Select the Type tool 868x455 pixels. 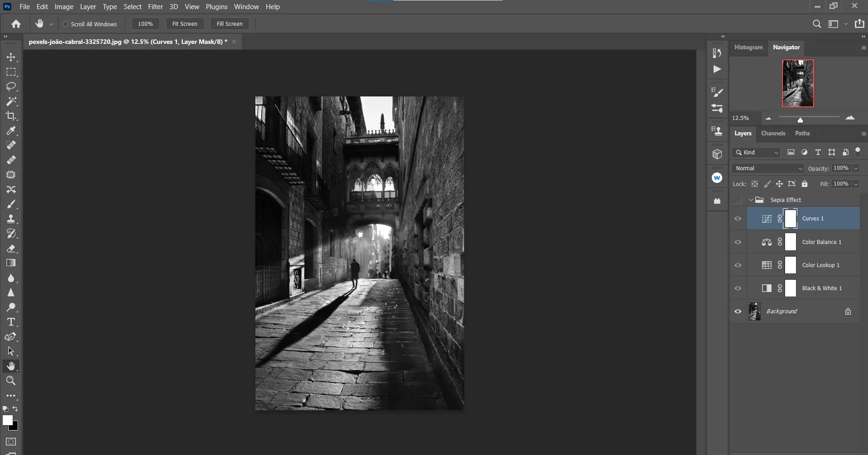point(11,322)
